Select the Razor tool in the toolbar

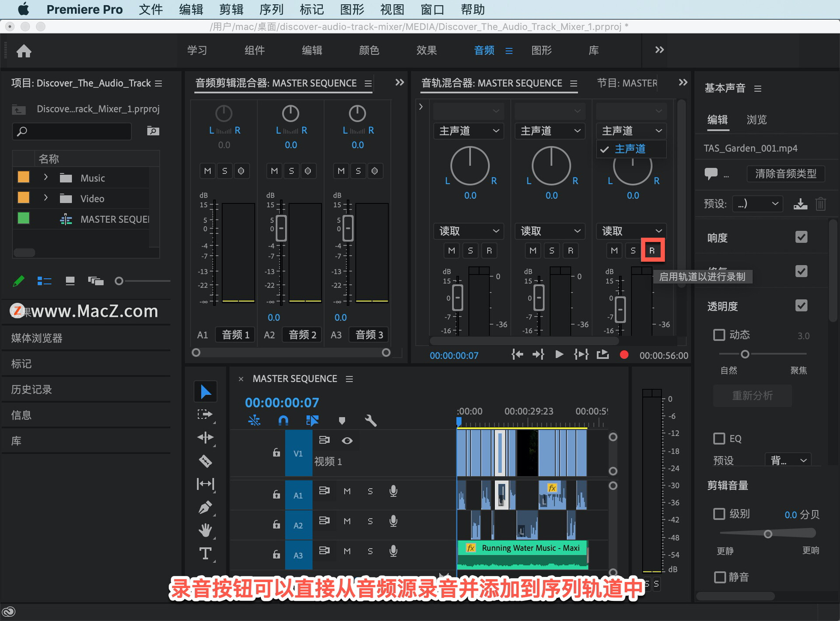tap(205, 461)
